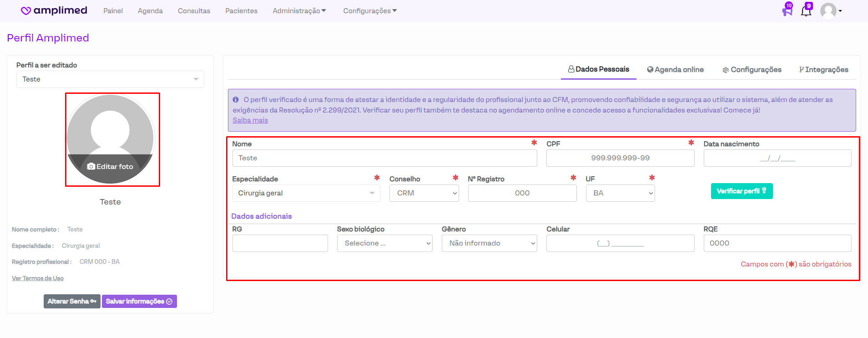
Task: Open the Integrações tab
Action: [x=823, y=70]
